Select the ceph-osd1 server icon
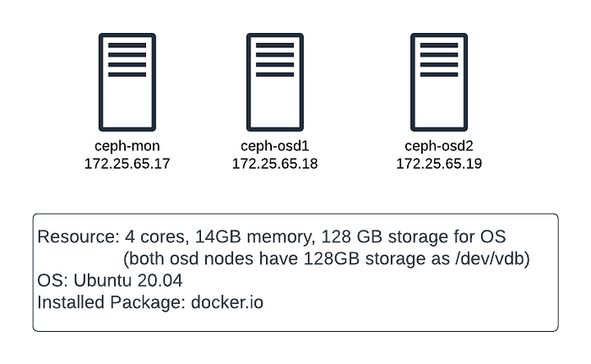The width and height of the screenshot is (591, 364). tap(275, 82)
